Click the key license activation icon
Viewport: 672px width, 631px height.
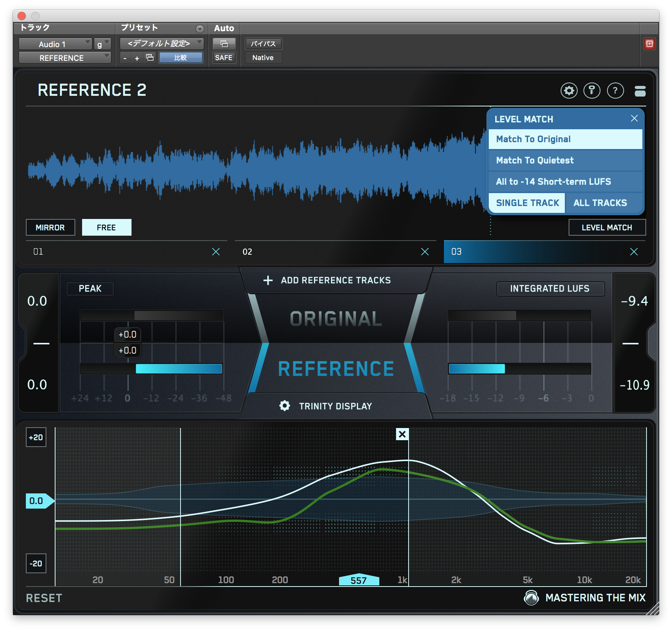coord(592,90)
